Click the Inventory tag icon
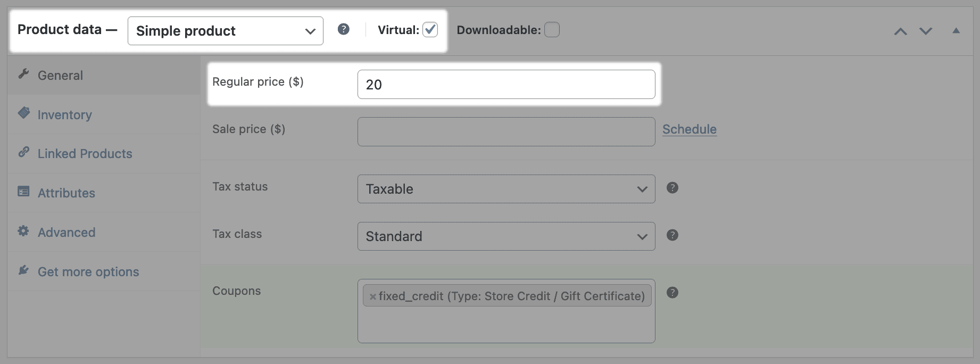 [24, 113]
